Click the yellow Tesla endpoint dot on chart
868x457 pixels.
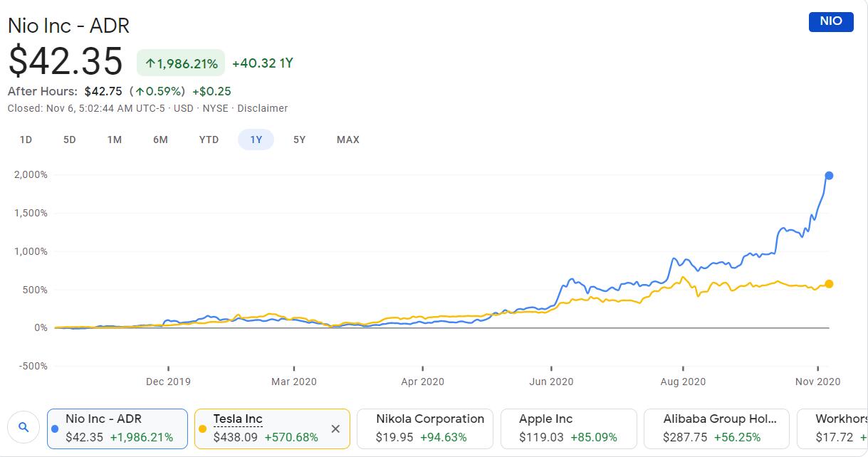(x=829, y=284)
